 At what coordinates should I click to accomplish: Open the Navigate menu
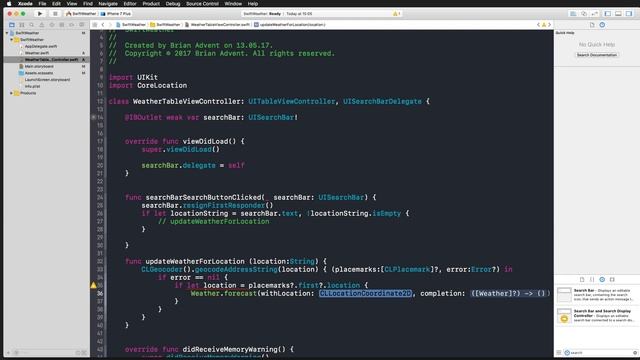(108, 4)
